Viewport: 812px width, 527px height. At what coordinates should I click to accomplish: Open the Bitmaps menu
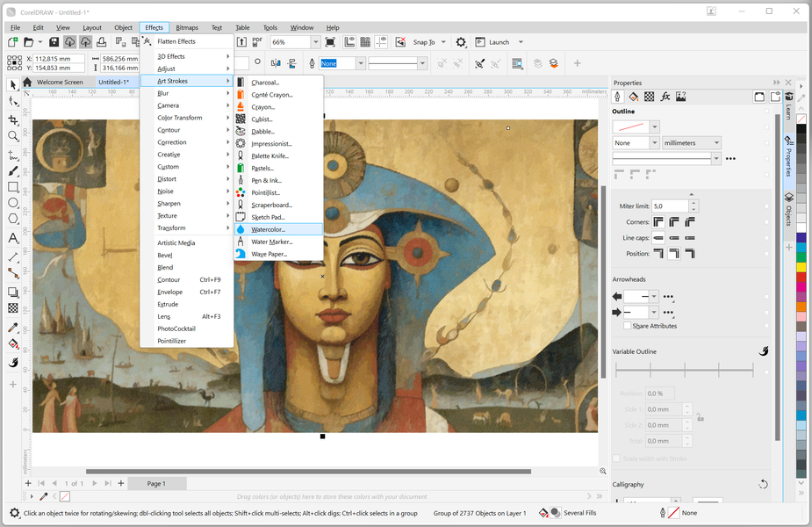(x=186, y=28)
